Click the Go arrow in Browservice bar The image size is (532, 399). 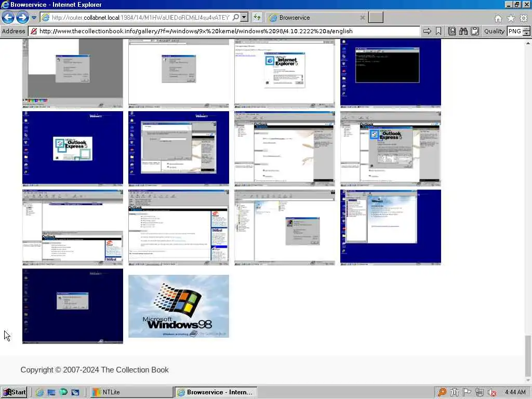pos(427,31)
